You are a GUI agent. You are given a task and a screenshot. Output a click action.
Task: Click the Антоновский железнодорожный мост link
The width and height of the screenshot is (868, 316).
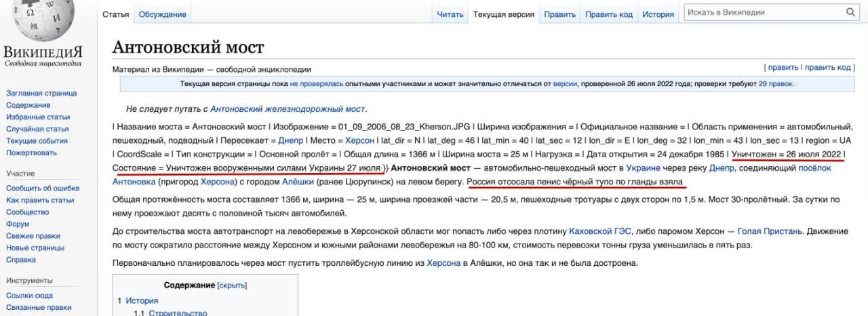tap(288, 108)
